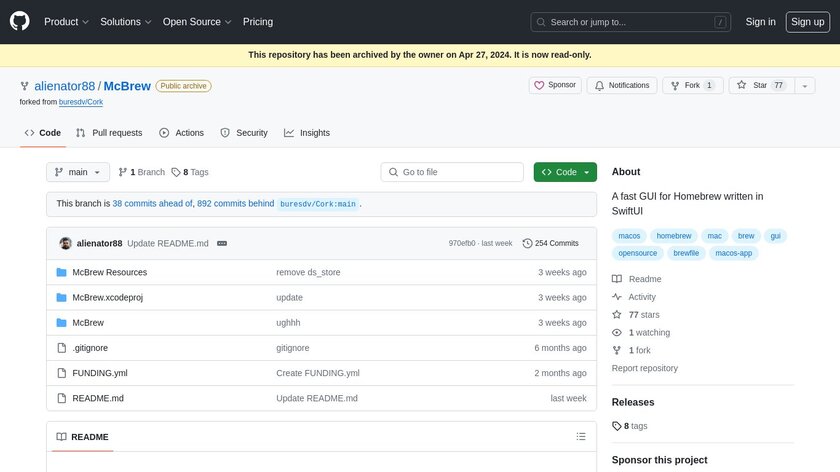Click the Go to file field
This screenshot has width=840, height=472.
pos(452,172)
